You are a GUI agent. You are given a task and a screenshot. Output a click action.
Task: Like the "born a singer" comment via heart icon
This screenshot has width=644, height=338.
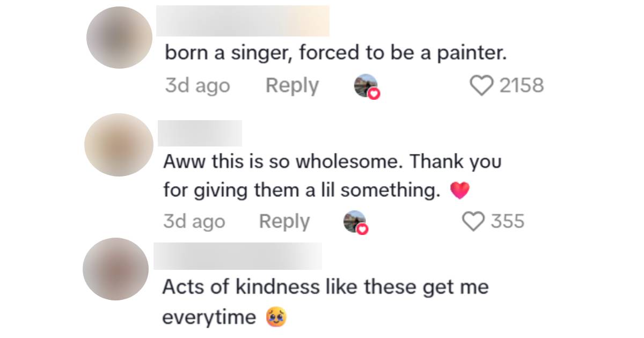pos(481,86)
